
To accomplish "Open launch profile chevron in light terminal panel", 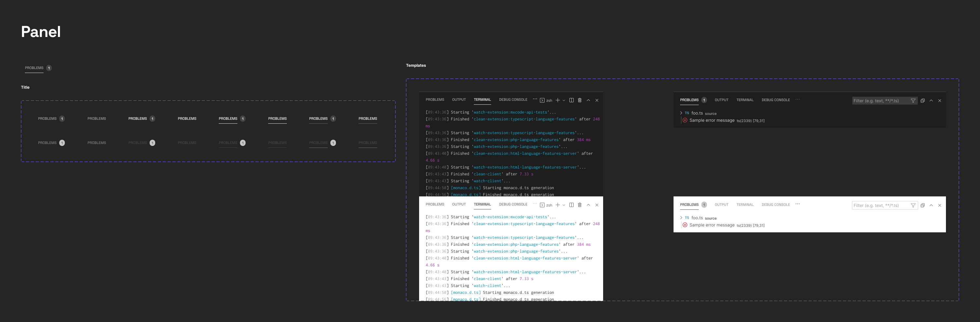I will pos(564,205).
